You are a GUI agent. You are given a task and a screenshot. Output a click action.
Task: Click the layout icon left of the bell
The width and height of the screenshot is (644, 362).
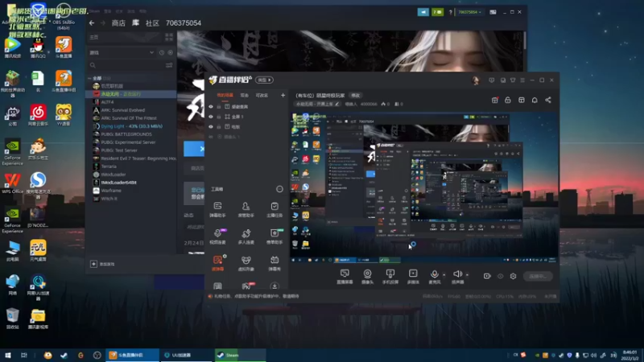[x=521, y=100]
